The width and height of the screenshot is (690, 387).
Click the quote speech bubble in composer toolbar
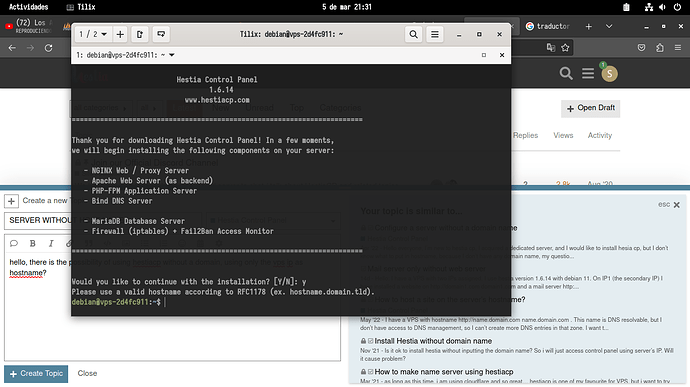[14, 243]
